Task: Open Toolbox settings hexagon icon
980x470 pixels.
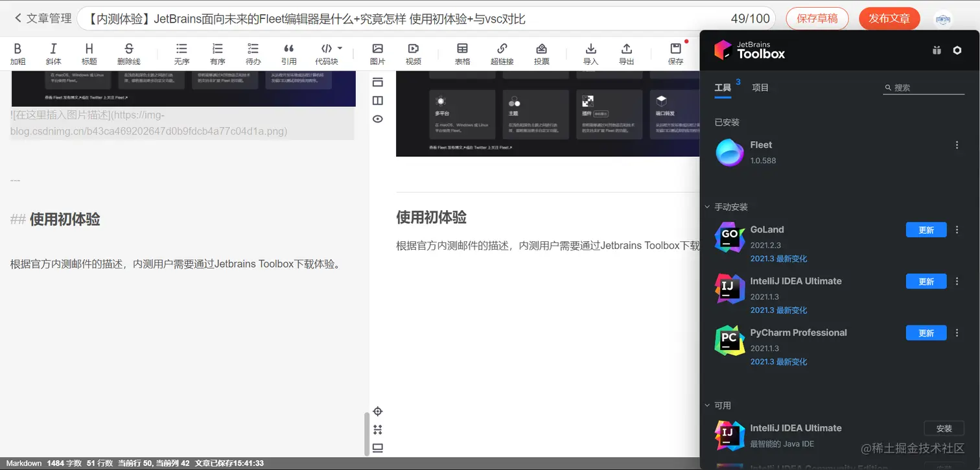Action: point(957,50)
